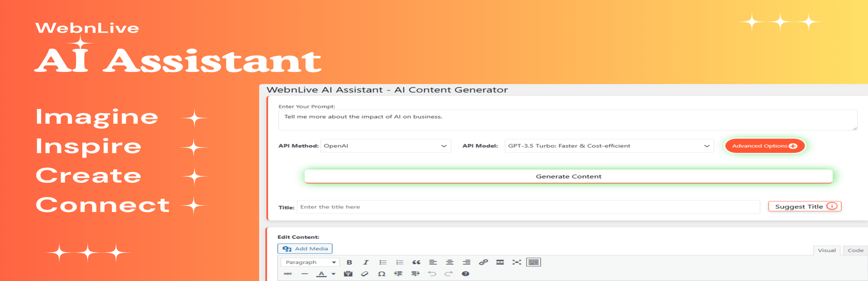Align text center
868x281 pixels.
tap(450, 262)
